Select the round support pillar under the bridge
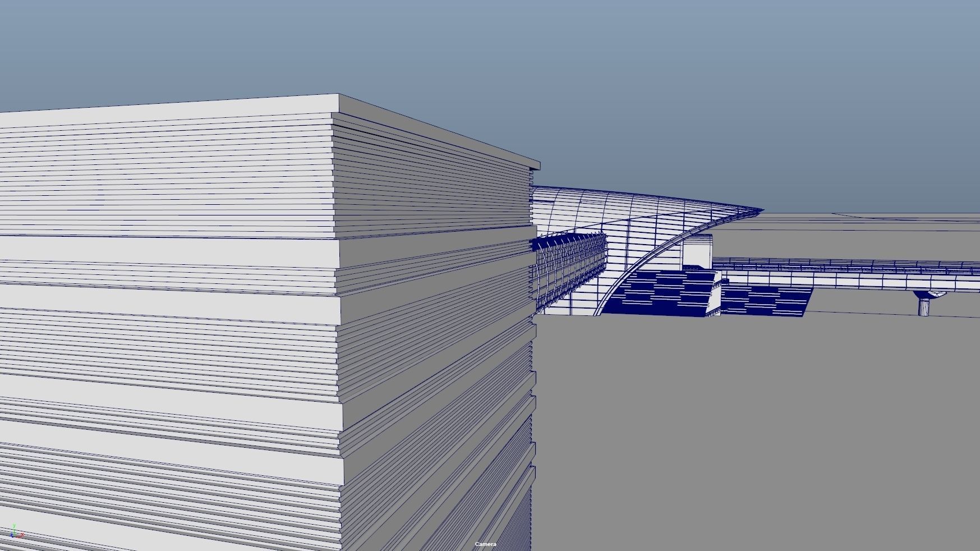The width and height of the screenshot is (980, 551). 924,306
